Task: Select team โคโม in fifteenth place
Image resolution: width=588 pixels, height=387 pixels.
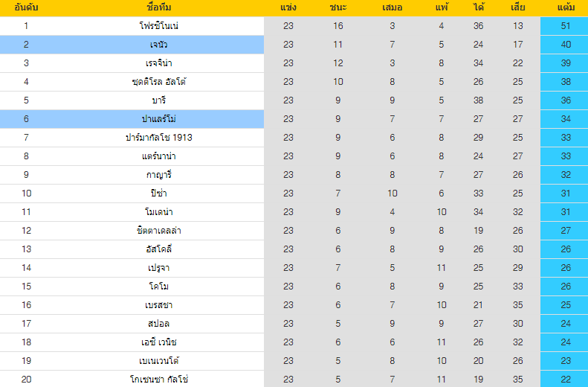Action: [159, 287]
